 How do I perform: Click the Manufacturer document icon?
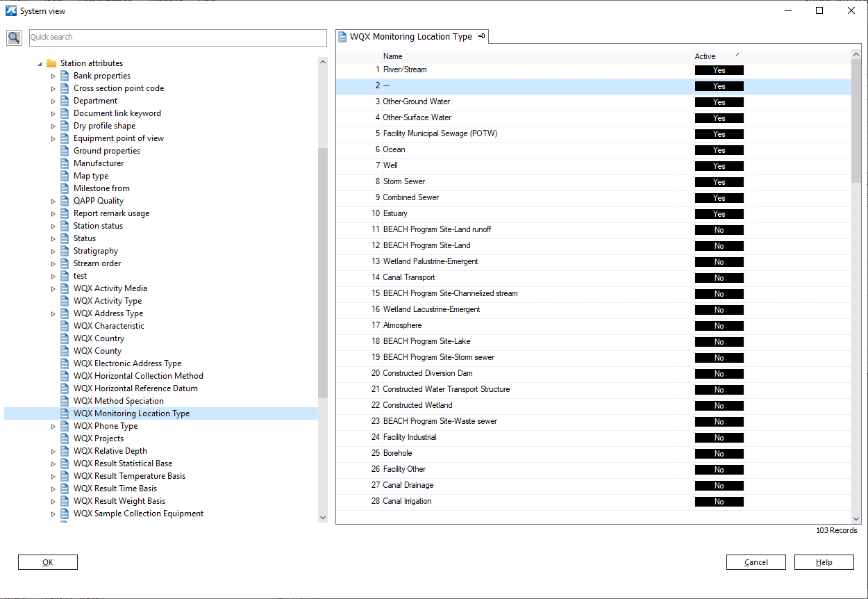pos(65,163)
